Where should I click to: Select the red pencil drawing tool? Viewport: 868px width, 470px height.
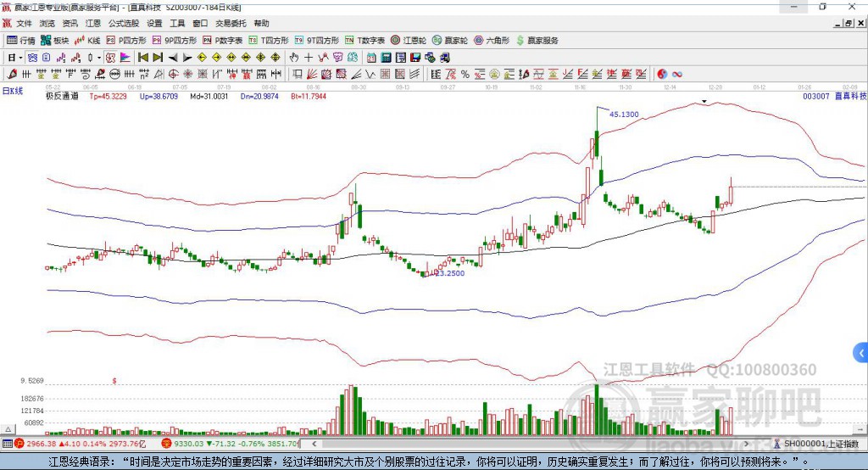(12, 74)
